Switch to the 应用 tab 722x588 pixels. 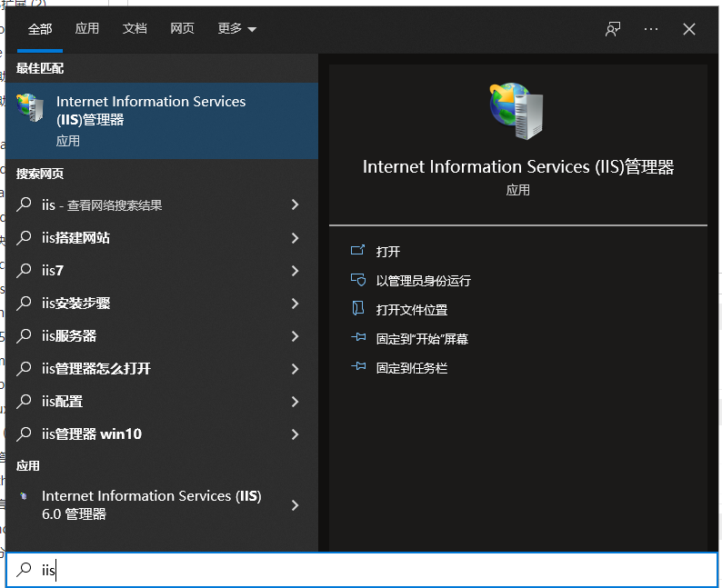coord(87,28)
